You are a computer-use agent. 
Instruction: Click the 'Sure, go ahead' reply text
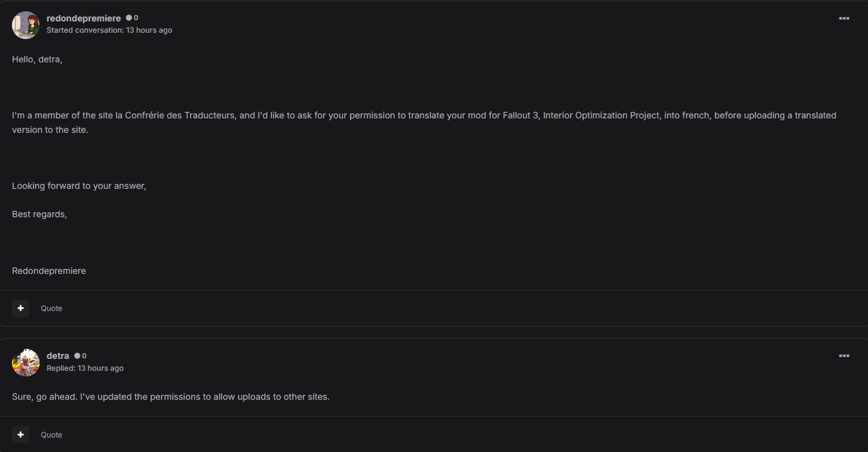(x=171, y=397)
